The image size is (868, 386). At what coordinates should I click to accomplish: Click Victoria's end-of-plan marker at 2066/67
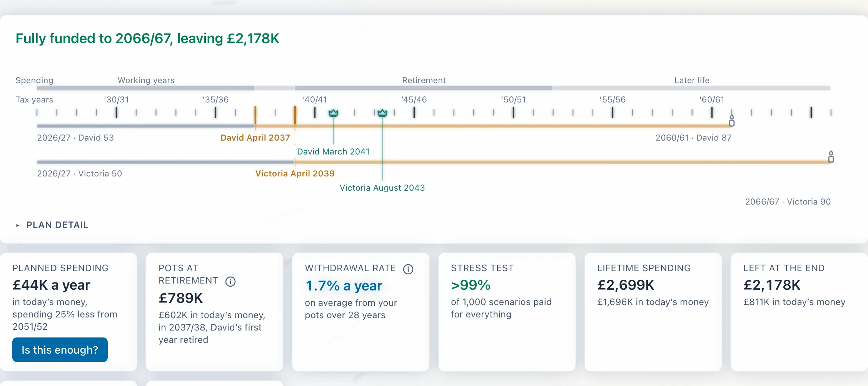[831, 156]
